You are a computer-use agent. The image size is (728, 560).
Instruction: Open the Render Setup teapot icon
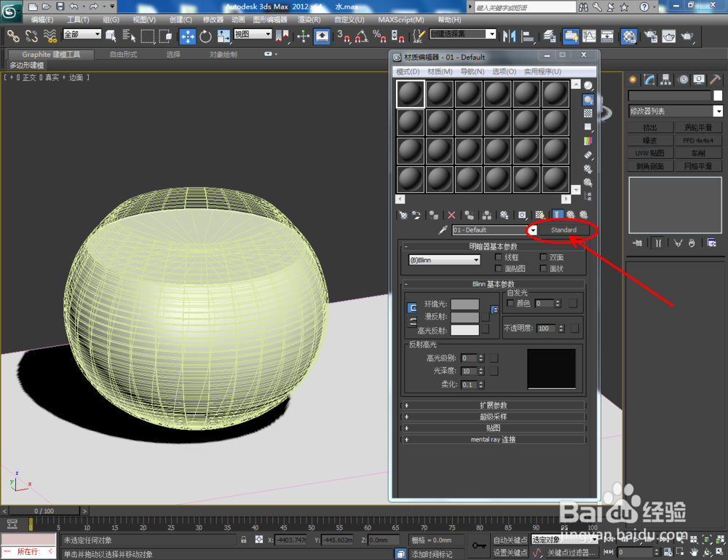(650, 36)
